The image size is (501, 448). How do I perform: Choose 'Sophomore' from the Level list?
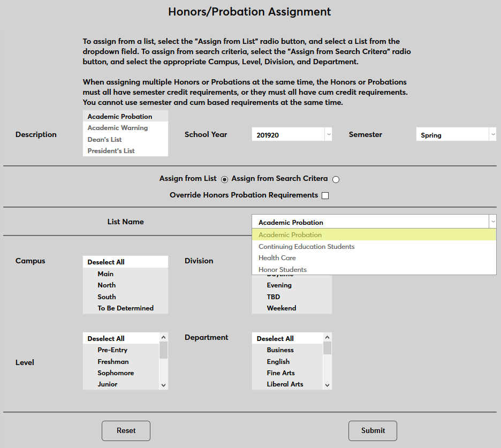coord(116,373)
